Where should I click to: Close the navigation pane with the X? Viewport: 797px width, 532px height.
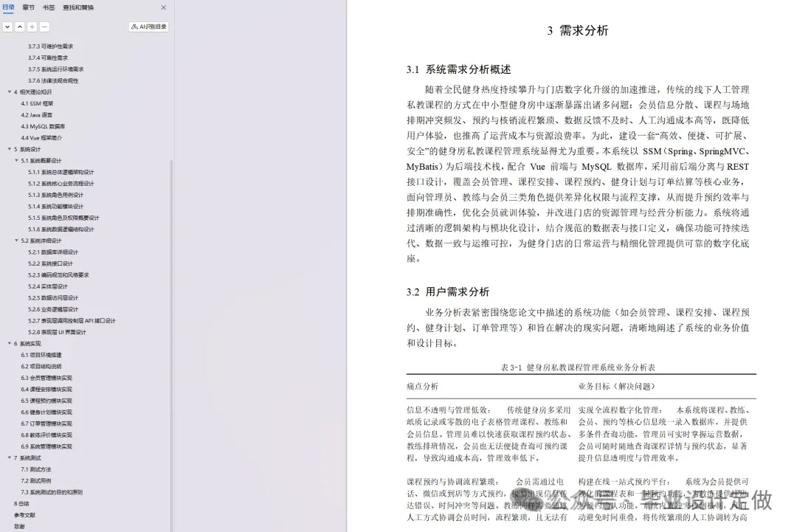point(164,7)
